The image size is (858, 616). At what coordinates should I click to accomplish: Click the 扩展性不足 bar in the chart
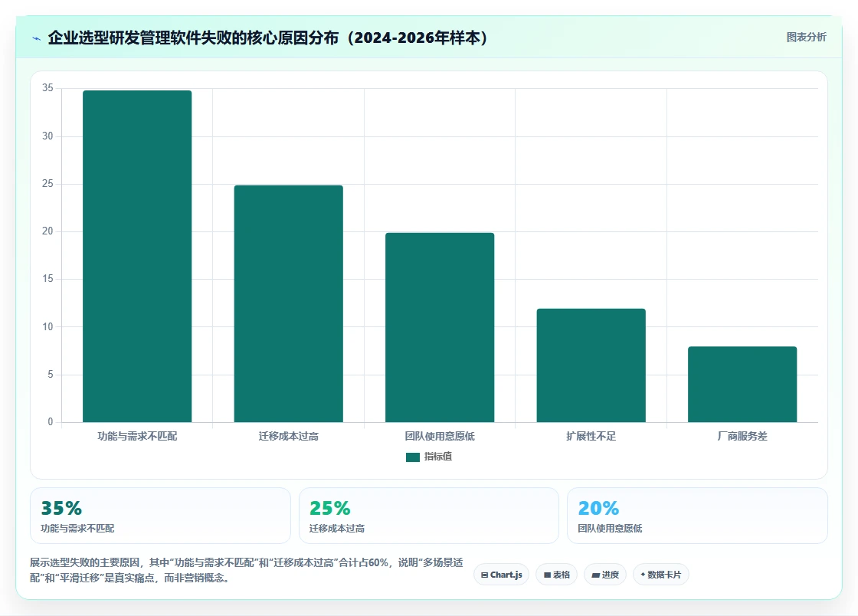(591, 365)
